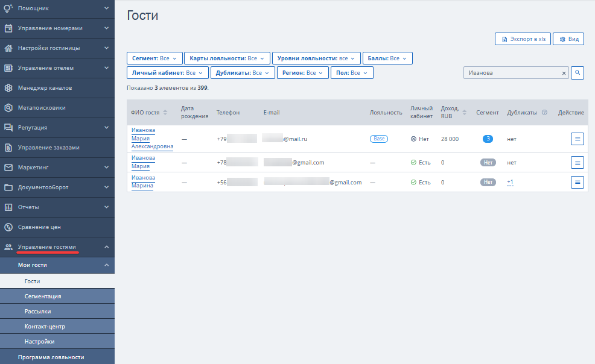The image size is (595, 364).
Task: Click the Экспорт в xls button
Action: pos(523,39)
